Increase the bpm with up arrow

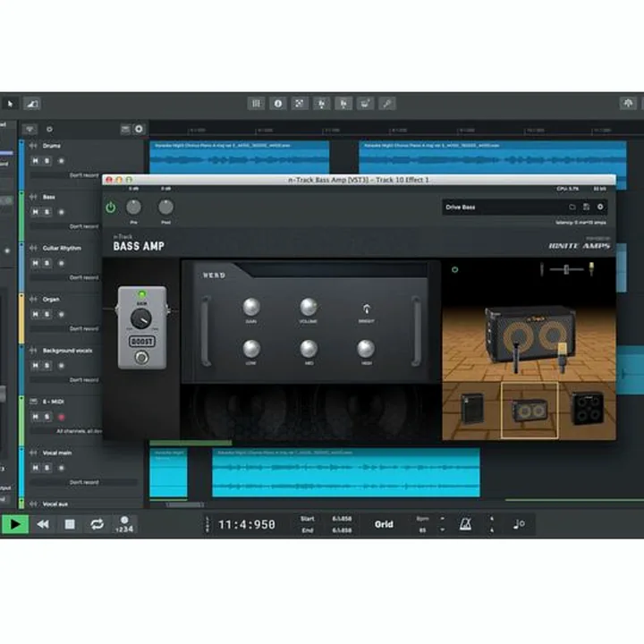pos(443,519)
